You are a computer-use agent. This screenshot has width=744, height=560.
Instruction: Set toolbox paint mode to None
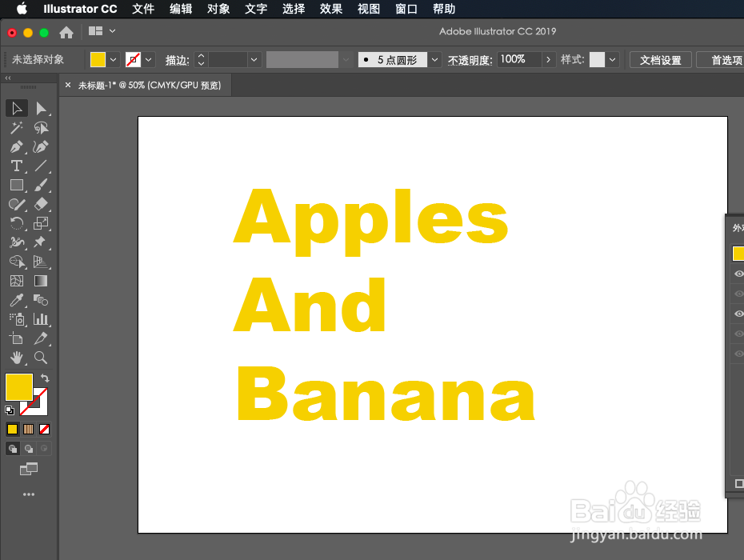(x=44, y=430)
